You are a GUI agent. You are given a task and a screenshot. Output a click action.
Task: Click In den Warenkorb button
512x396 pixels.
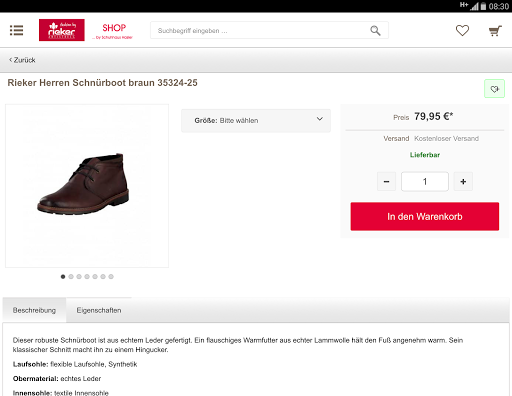425,216
